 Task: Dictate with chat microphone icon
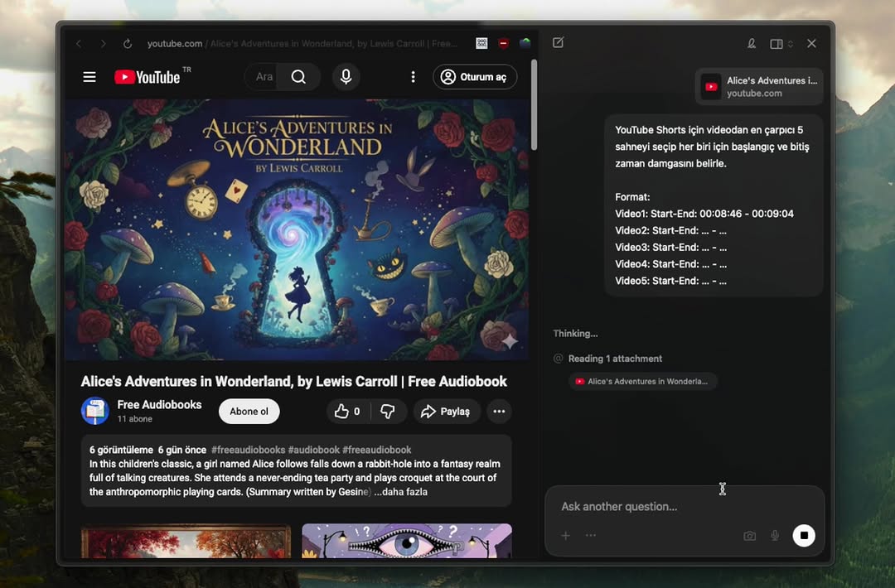pos(775,536)
